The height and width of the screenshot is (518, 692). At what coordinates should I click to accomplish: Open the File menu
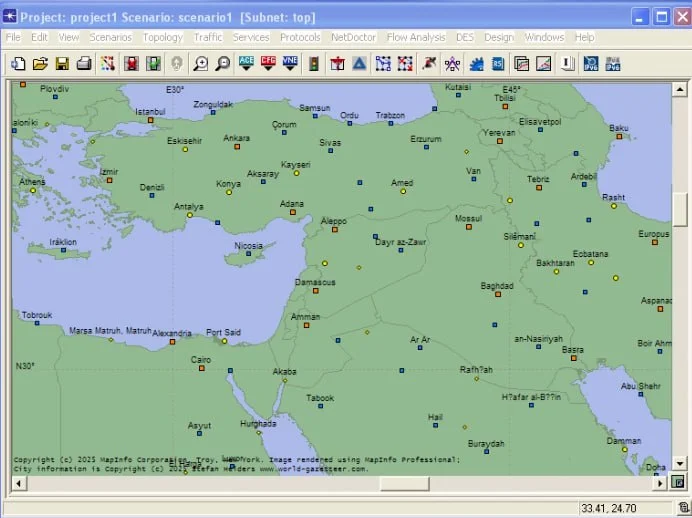pyautogui.click(x=13, y=37)
